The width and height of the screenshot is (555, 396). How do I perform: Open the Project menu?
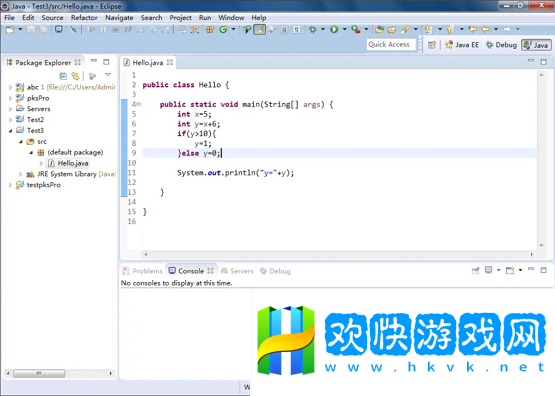coord(180,18)
